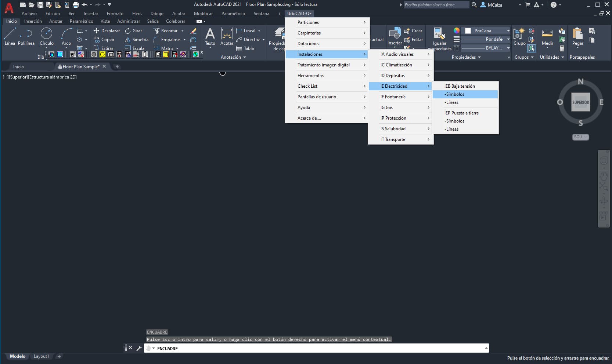This screenshot has width=612, height=364.
Task: Open the Lineal dimension dropdown arrow
Action: click(259, 31)
